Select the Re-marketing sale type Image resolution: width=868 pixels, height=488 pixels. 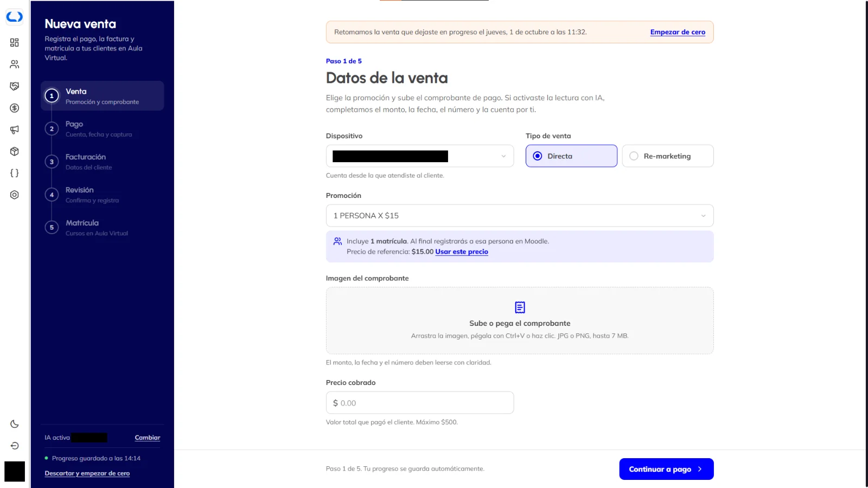pyautogui.click(x=668, y=156)
